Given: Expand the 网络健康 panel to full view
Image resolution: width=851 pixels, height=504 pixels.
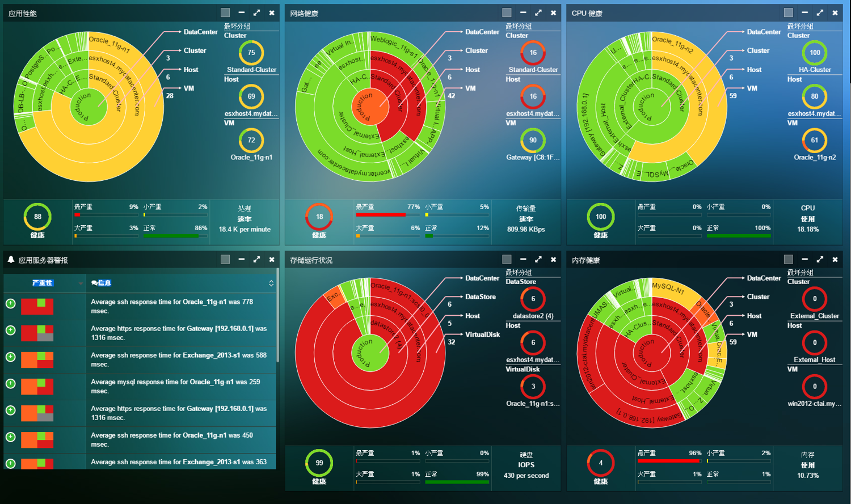Looking at the screenshot, I should coord(538,12).
